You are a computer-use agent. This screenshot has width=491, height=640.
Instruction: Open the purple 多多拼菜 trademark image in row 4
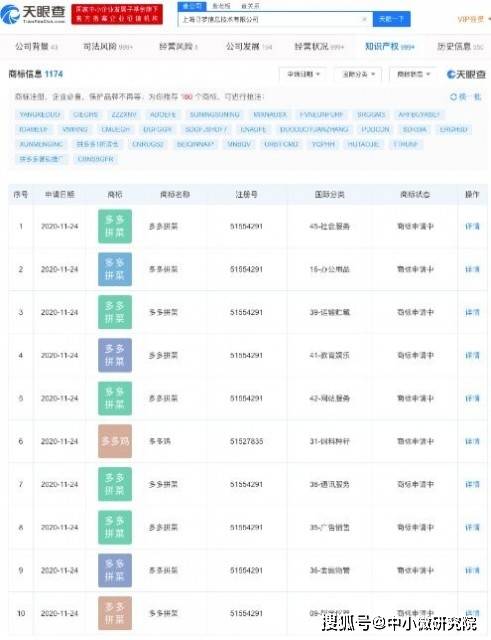[115, 355]
